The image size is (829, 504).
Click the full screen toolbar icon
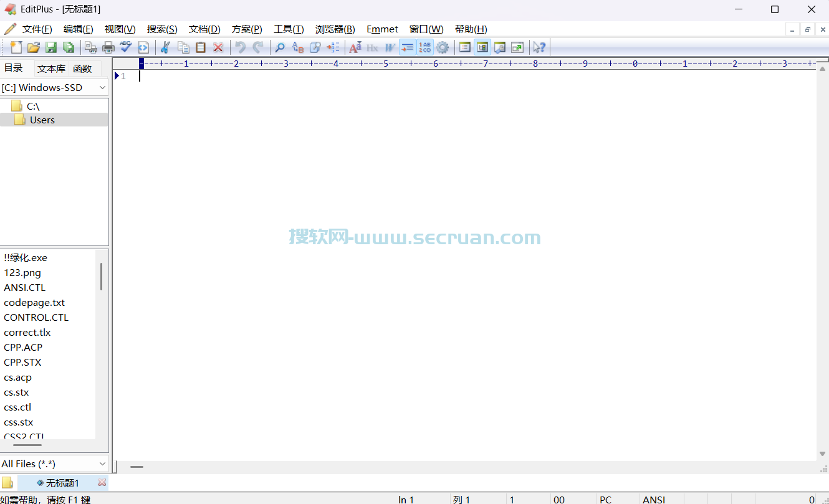point(517,47)
